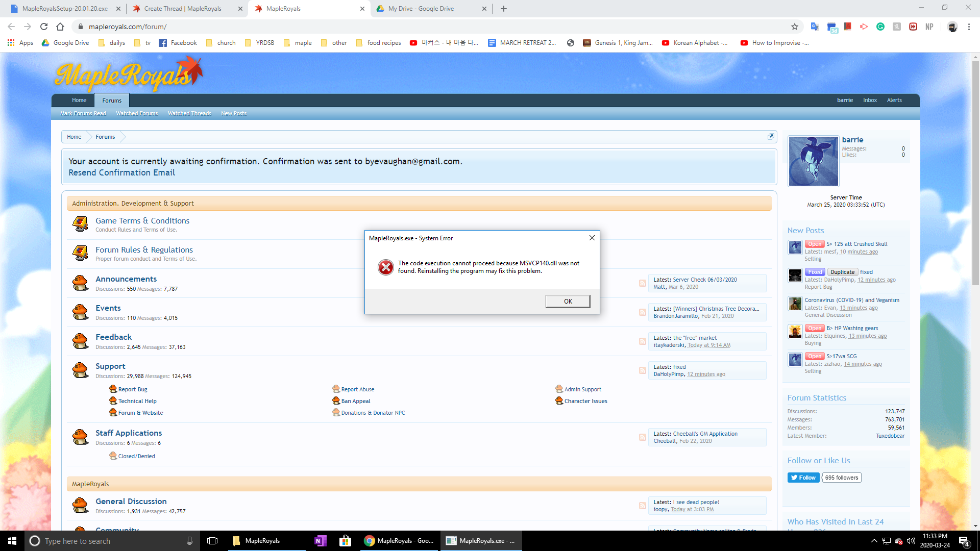The height and width of the screenshot is (551, 980).
Task: Open the other bookmark folder
Action: pyautogui.click(x=334, y=43)
